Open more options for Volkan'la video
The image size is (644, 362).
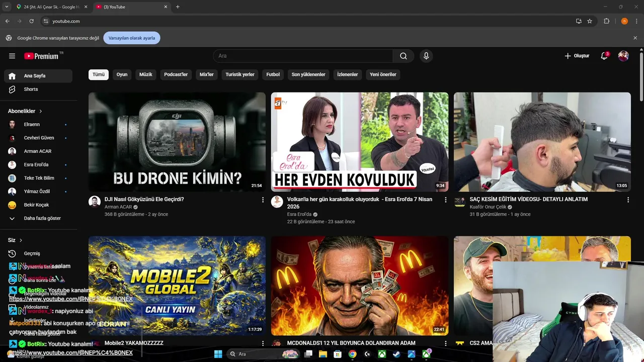445,200
